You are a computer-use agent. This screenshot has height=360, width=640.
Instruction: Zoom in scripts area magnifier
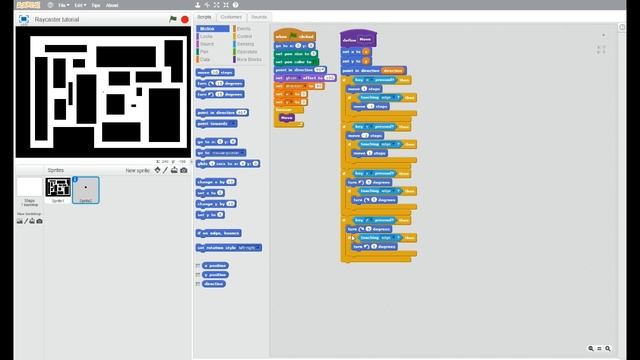[x=608, y=349]
